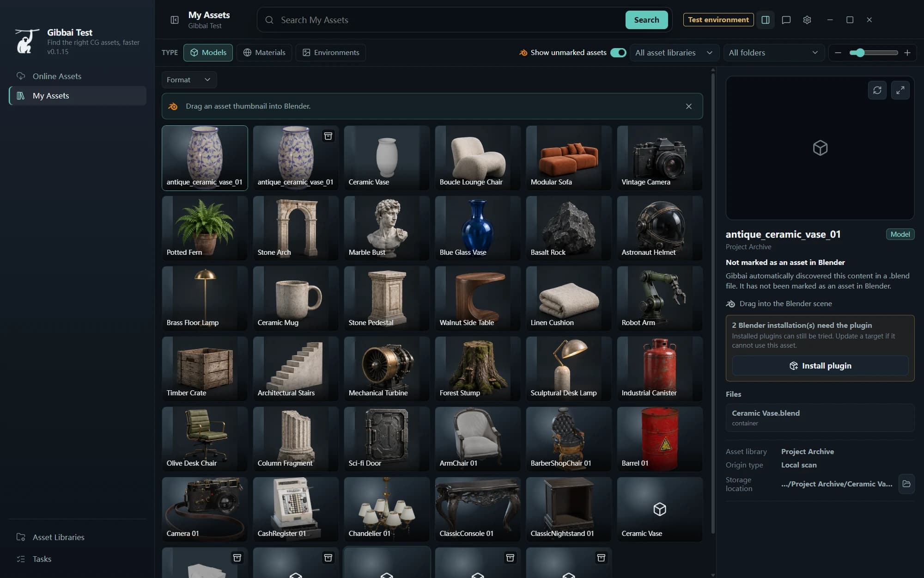This screenshot has height=578, width=924.
Task: Open the feedback chat icon
Action: [786, 20]
